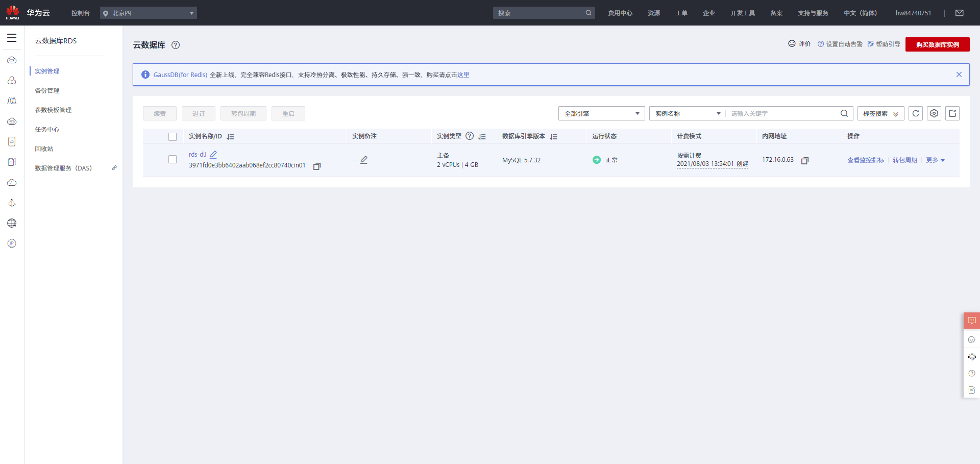Open 备份管理 in the sidebar
980x464 pixels.
point(47,91)
